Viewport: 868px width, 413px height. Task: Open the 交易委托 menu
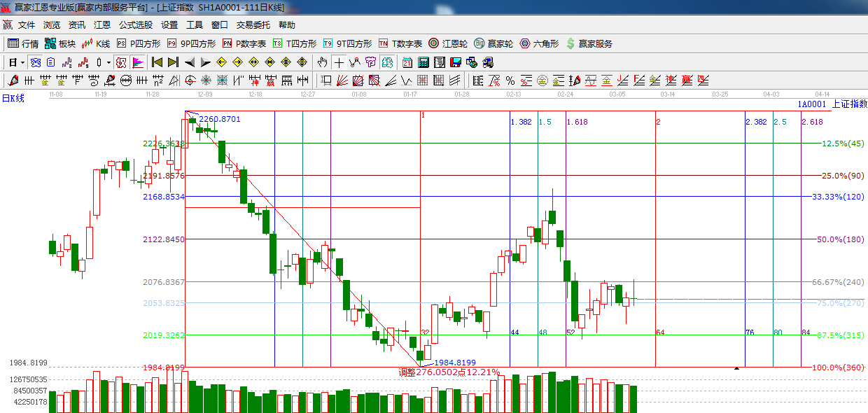click(253, 24)
